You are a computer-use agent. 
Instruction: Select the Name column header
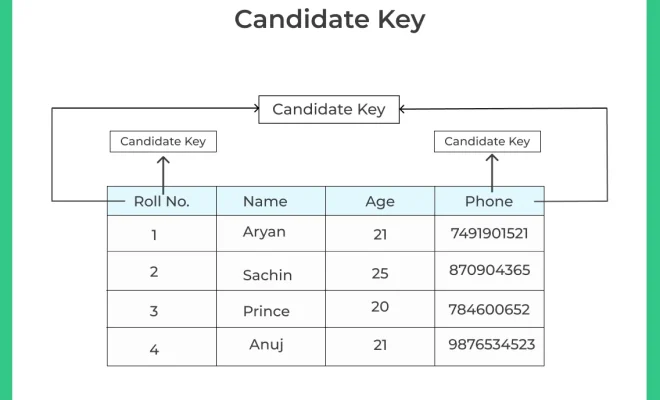(x=271, y=201)
